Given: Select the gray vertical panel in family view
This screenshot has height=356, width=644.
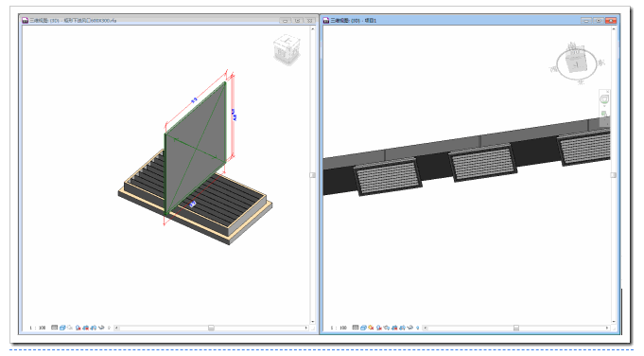Looking at the screenshot, I should click(196, 148).
